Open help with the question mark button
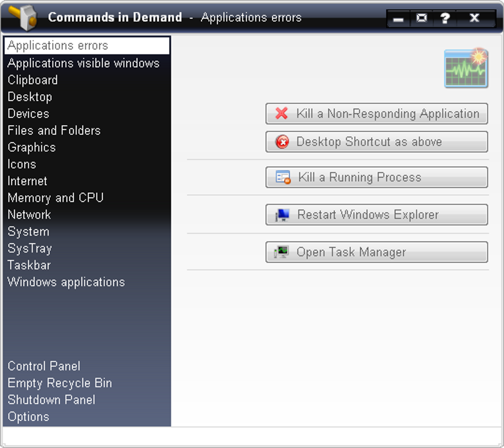Screen dimensions: 504x448 click(x=445, y=18)
